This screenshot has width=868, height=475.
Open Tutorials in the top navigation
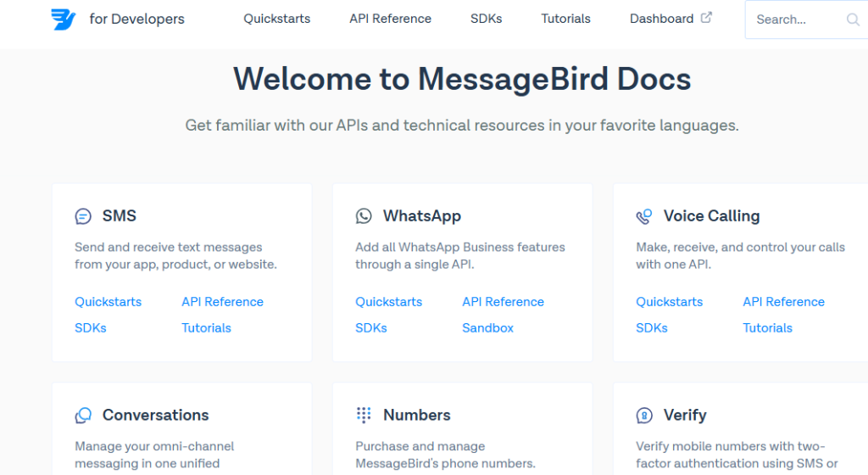(x=565, y=19)
